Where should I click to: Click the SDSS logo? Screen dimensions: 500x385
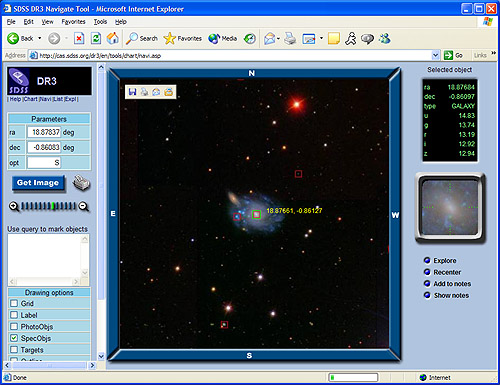click(19, 81)
